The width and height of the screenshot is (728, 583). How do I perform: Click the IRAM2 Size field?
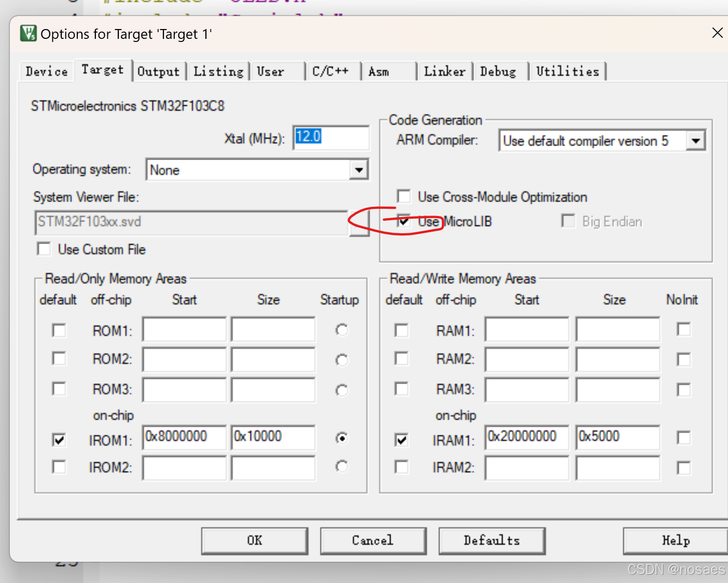point(618,468)
